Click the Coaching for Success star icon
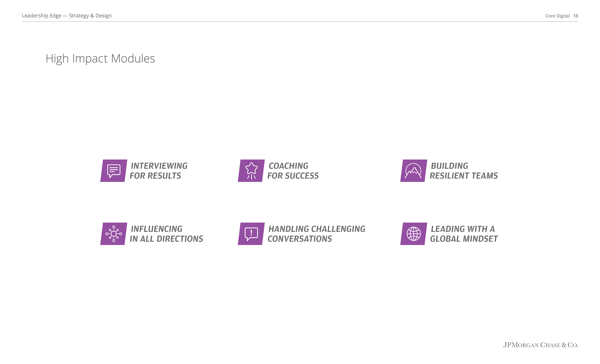This screenshot has height=364, width=600. click(x=251, y=171)
